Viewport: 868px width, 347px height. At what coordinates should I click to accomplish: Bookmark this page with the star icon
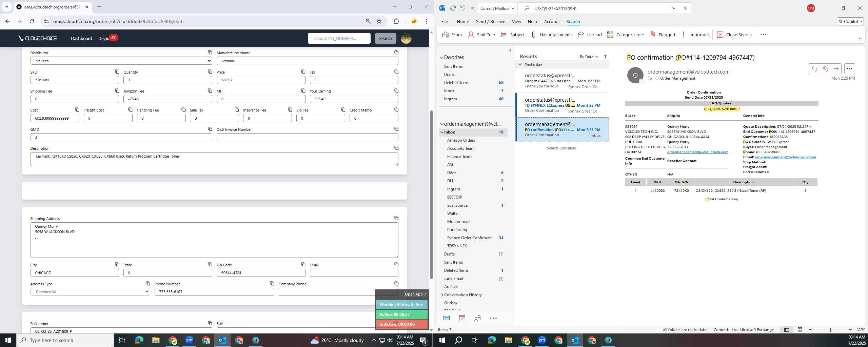[379, 21]
